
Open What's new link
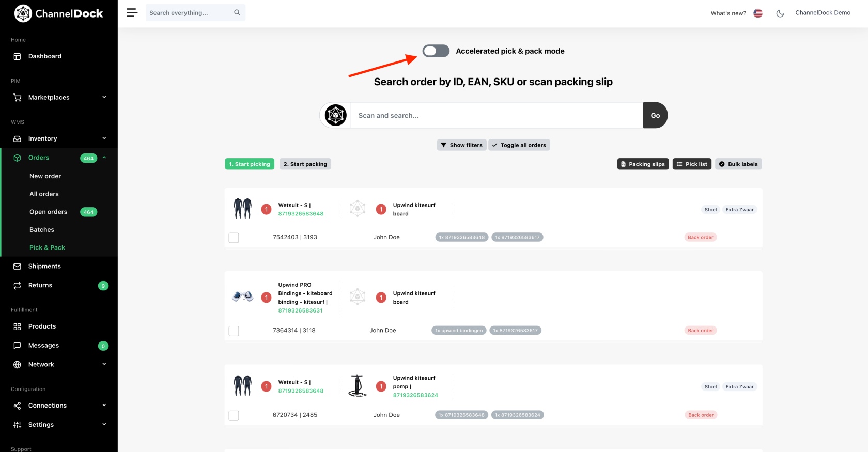[729, 13]
